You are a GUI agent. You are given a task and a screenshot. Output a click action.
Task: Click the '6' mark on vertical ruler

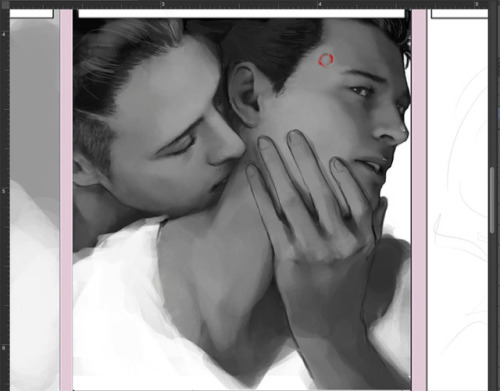[4, 348]
